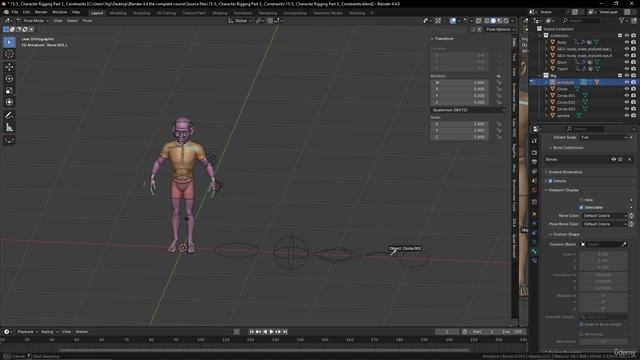Open Global transform orientation dropdown
This screenshot has height=360, width=640.
pyautogui.click(x=240, y=20)
